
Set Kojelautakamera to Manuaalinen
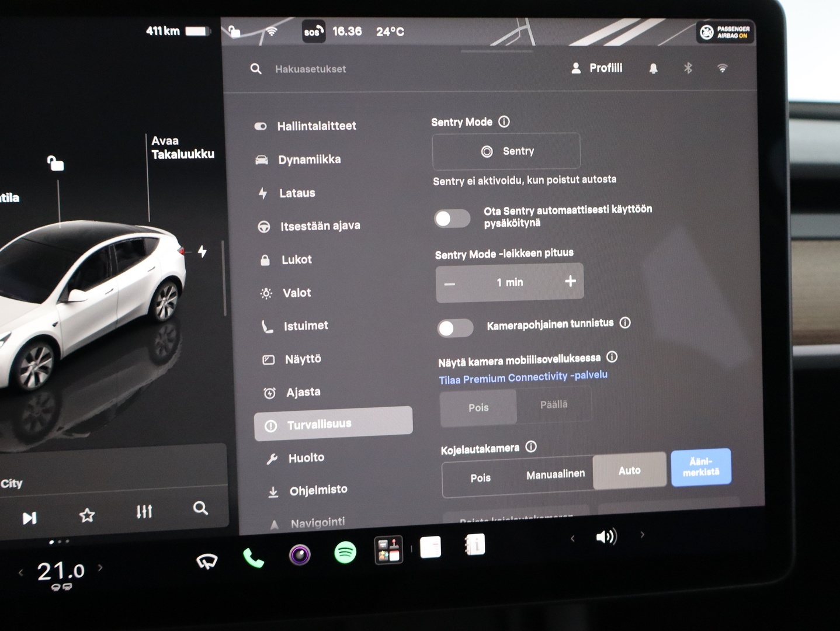pyautogui.click(x=556, y=474)
